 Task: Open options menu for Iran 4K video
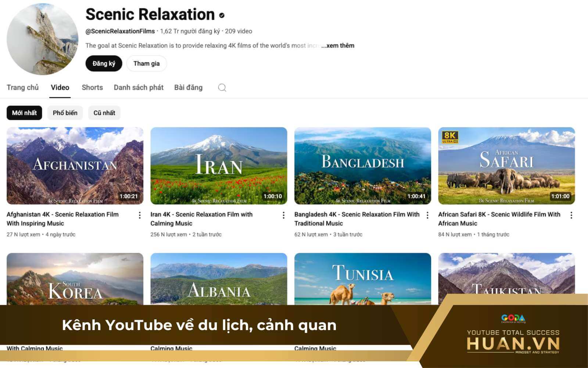[x=284, y=215]
